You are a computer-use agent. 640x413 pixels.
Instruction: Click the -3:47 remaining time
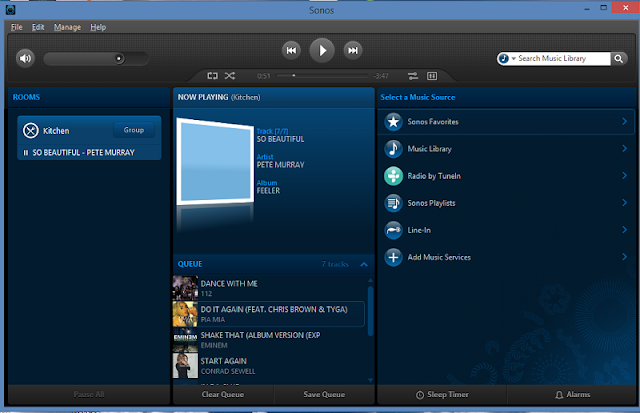point(381,76)
